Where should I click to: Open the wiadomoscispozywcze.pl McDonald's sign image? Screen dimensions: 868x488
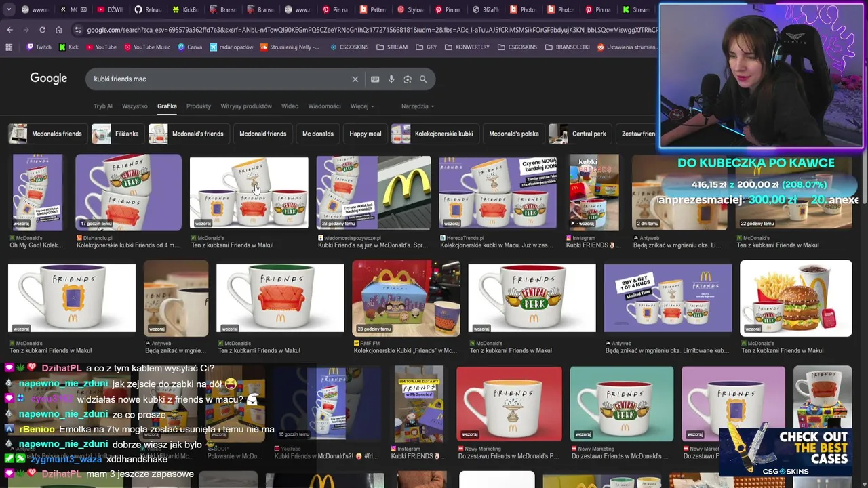tap(374, 192)
